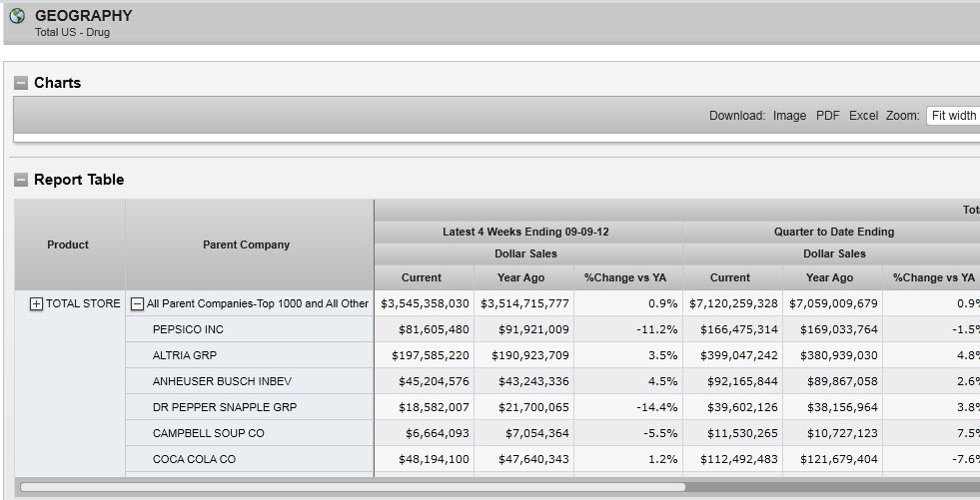
Task: Click the $7,059,009,679 quarter year ago cell
Action: pos(833,304)
